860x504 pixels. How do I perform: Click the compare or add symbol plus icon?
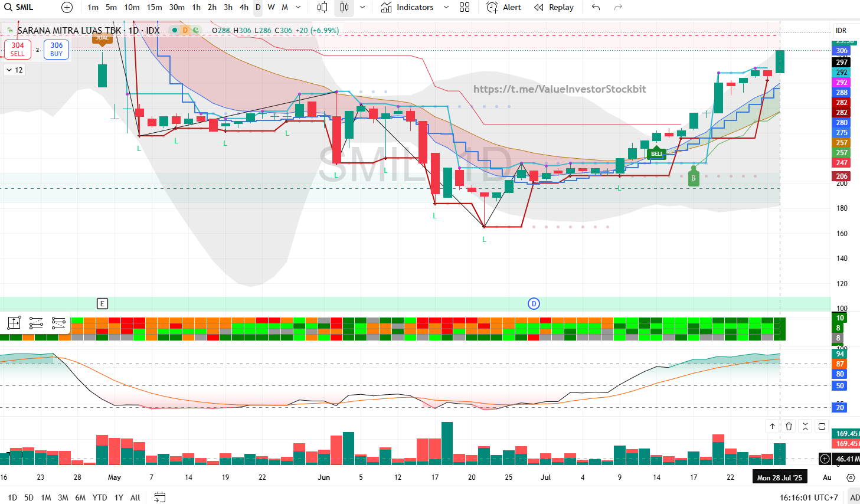click(x=67, y=7)
